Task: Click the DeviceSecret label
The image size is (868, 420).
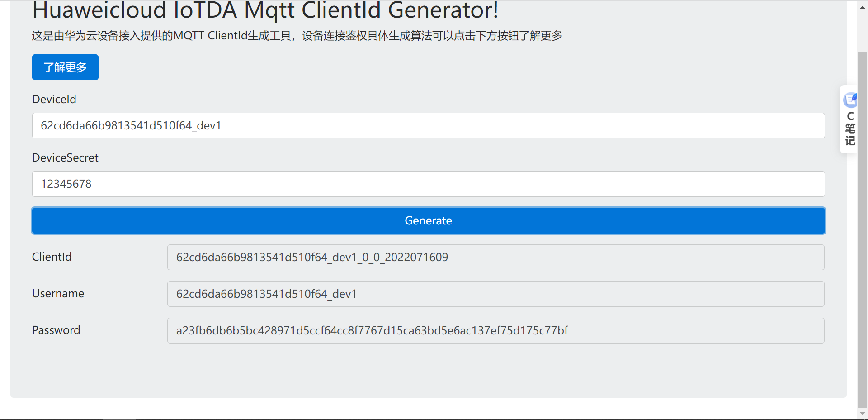Action: [x=65, y=157]
